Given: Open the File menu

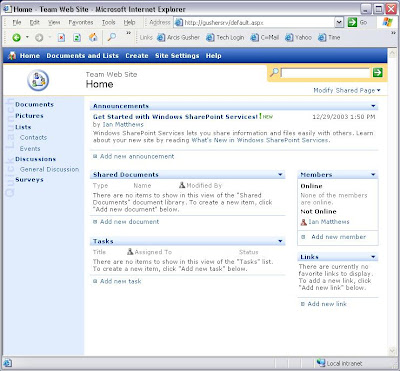Looking at the screenshot, I should pos(17,22).
